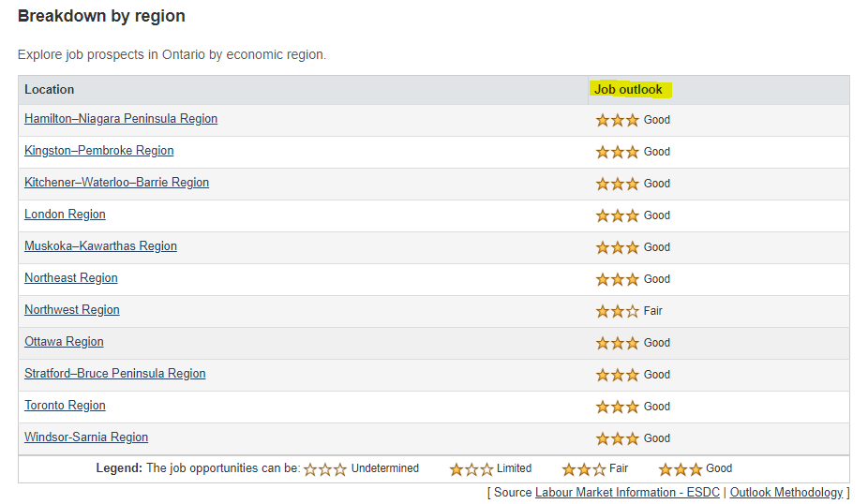Open Kitchener–Waterloo–Barrie Region link

[117, 183]
